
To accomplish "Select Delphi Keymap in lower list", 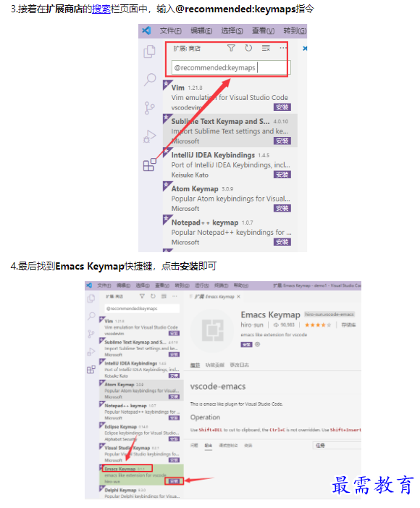I will (120, 490).
